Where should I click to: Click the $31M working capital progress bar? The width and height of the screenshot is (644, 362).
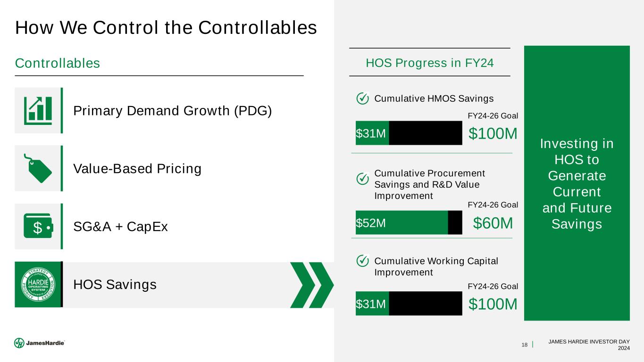pyautogui.click(x=409, y=304)
